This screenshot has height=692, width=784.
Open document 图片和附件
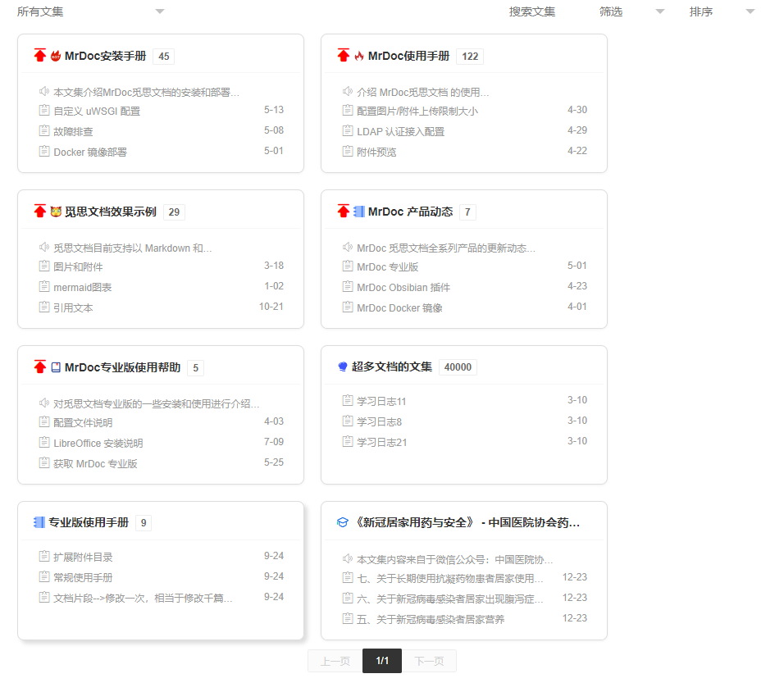(x=78, y=267)
